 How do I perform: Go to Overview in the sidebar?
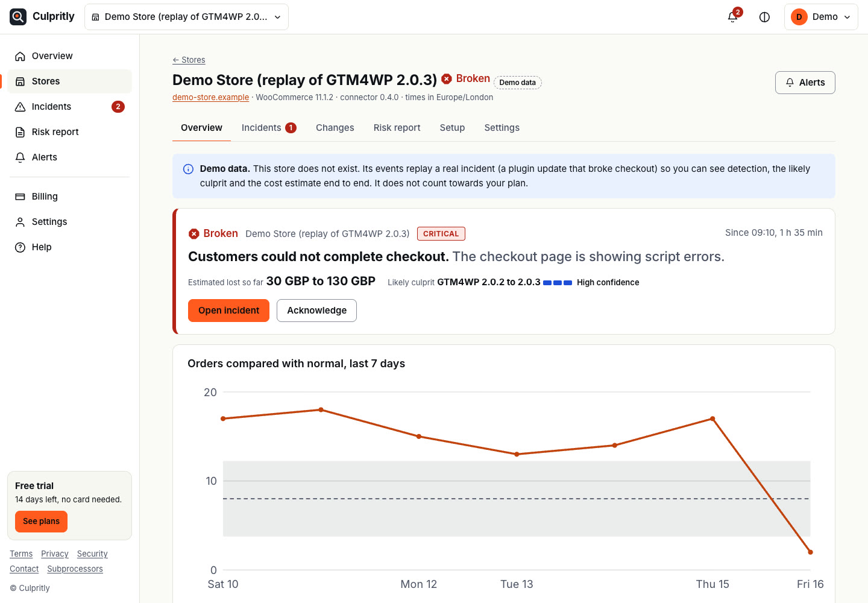[x=69, y=56]
